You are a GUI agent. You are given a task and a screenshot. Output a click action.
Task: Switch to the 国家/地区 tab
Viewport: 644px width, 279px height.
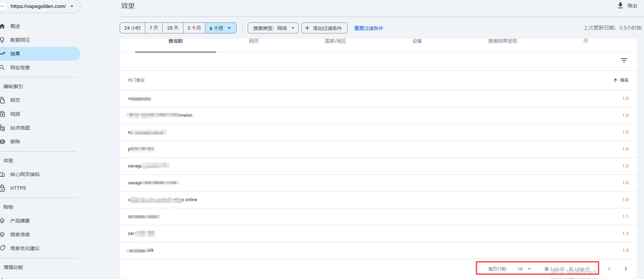pyautogui.click(x=335, y=41)
